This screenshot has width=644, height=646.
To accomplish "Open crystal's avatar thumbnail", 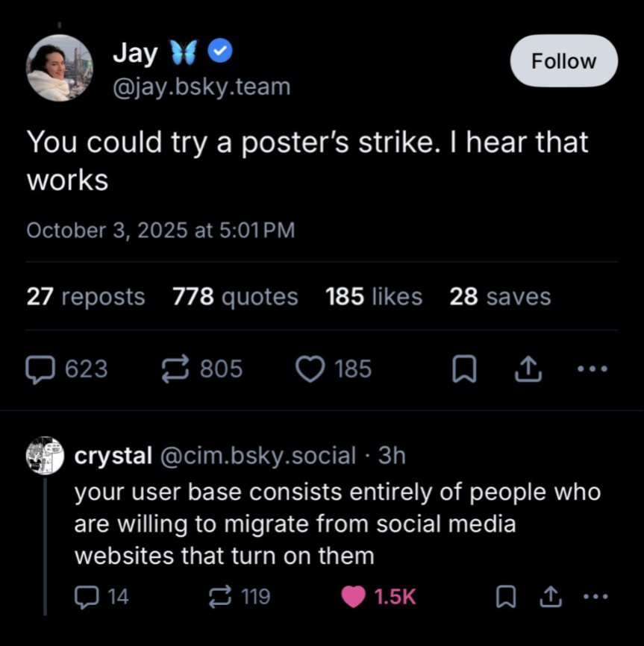I will coord(45,456).
